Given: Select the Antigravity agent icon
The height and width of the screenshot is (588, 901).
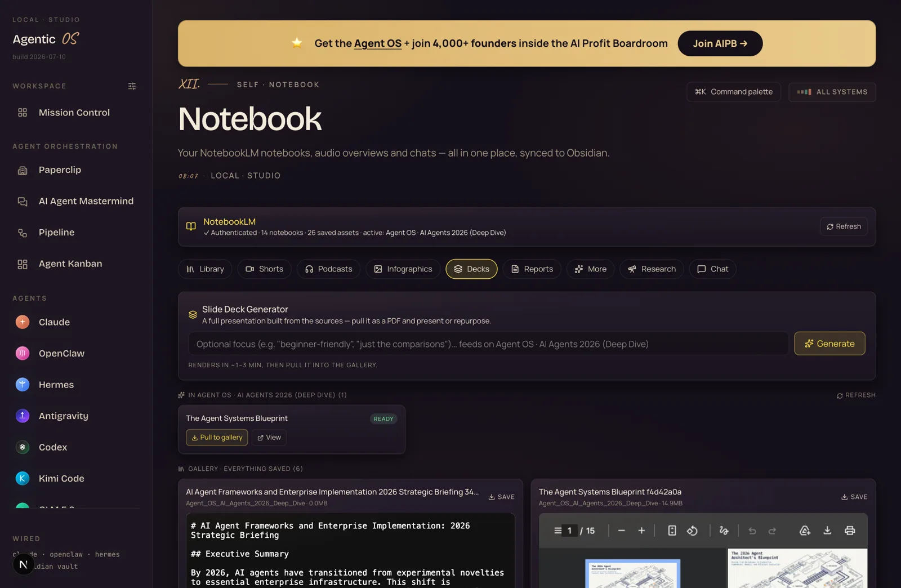Looking at the screenshot, I should tap(23, 416).
